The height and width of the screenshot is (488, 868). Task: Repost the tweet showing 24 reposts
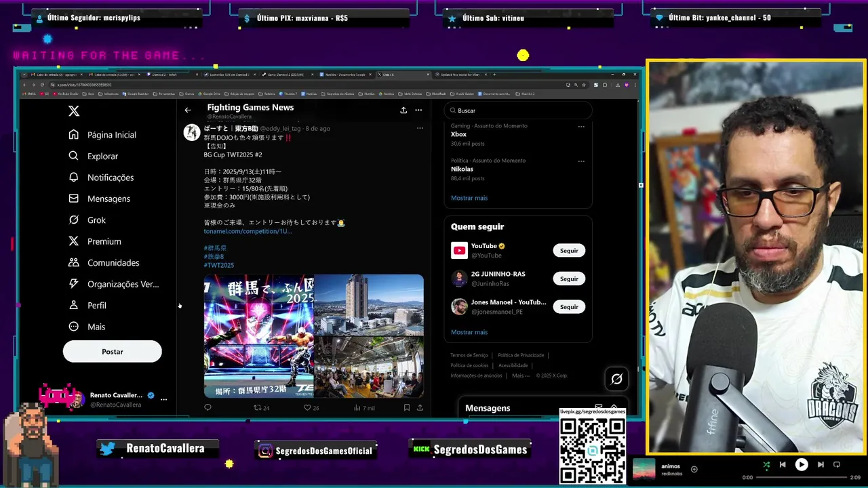(x=261, y=408)
